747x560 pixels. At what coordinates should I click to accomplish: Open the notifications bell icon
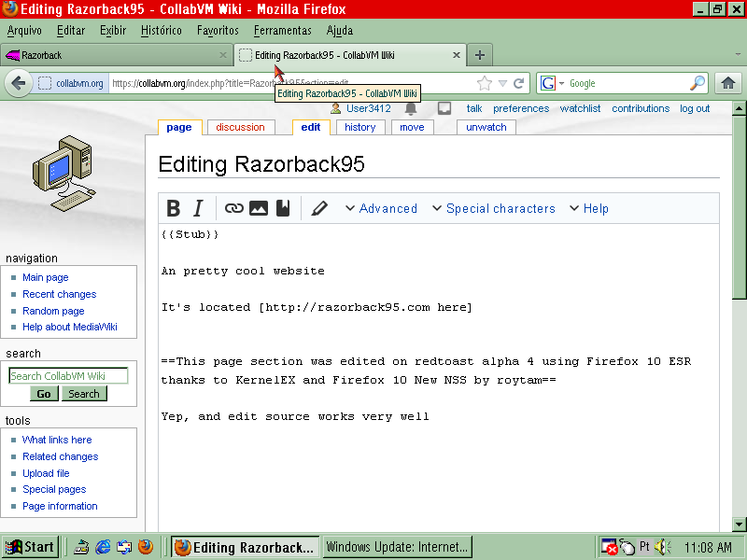click(x=411, y=109)
